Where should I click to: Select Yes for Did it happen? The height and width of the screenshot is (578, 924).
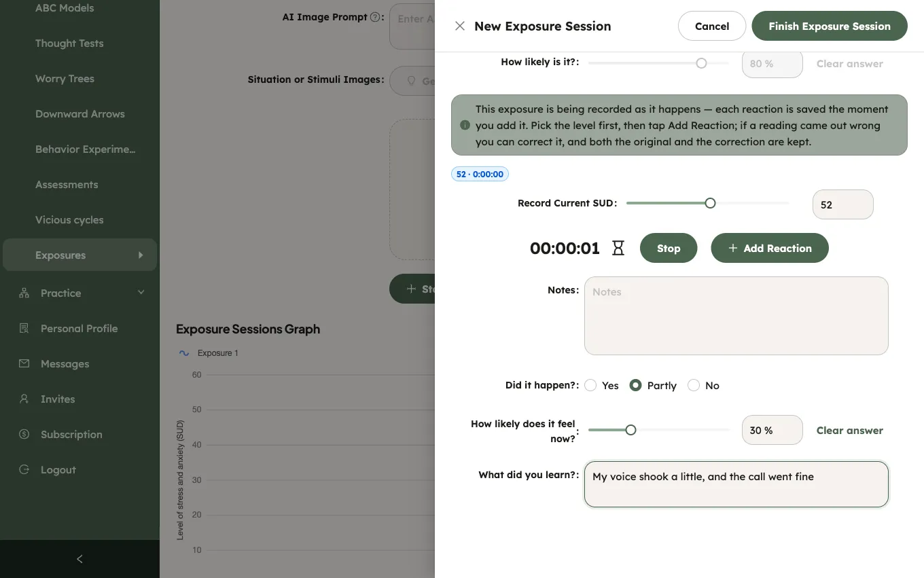[x=590, y=385]
